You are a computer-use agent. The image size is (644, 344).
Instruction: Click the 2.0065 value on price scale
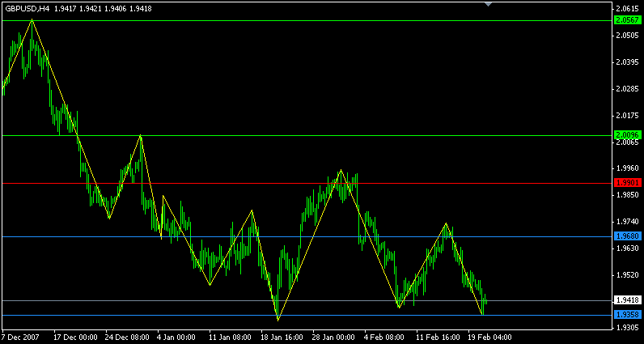coord(627,142)
